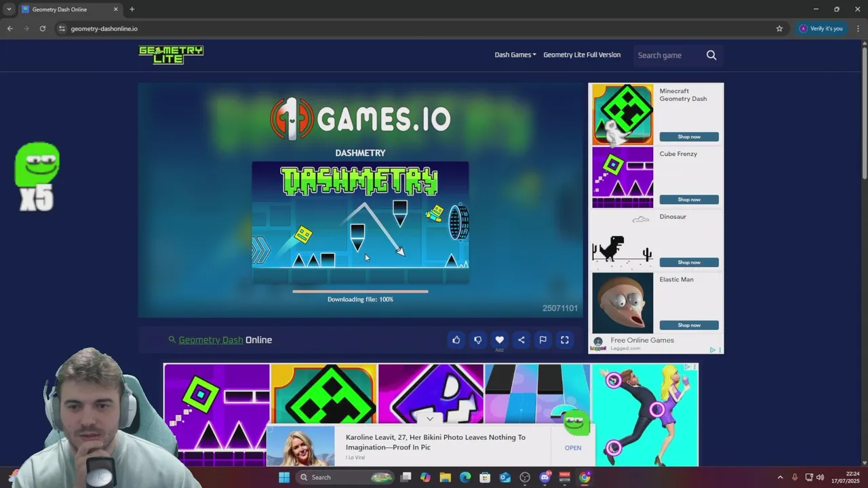Screen dimensions: 868x488
Task: Enter fullscreen mode for the game
Action: click(x=565, y=340)
